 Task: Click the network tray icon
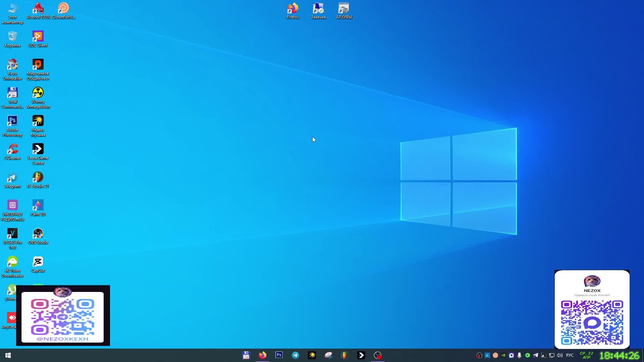(x=552, y=355)
